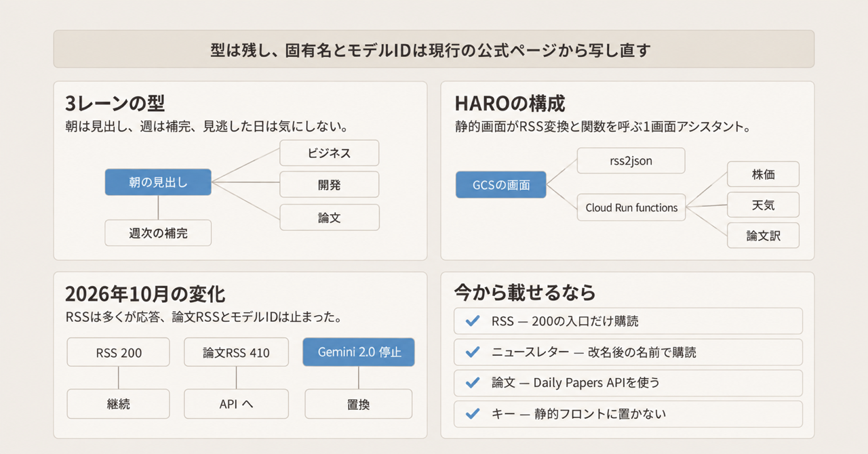This screenshot has width=868, height=454.
Task: Click the API へ box
Action: [236, 404]
